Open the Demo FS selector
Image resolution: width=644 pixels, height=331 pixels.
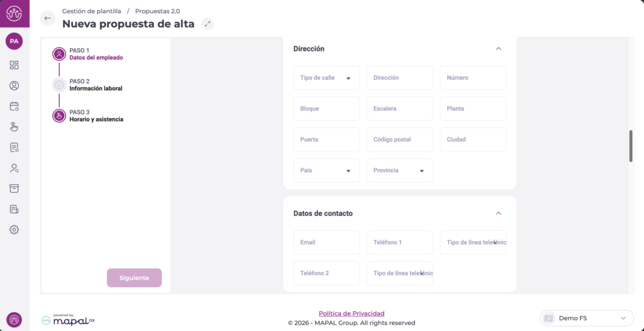click(586, 318)
